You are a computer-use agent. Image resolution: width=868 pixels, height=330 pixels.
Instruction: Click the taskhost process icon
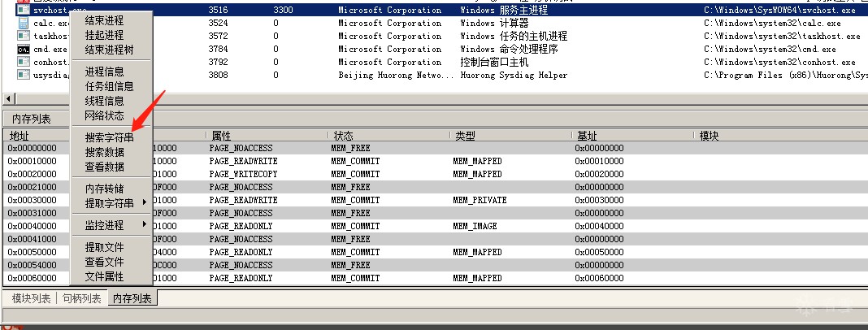[24, 37]
